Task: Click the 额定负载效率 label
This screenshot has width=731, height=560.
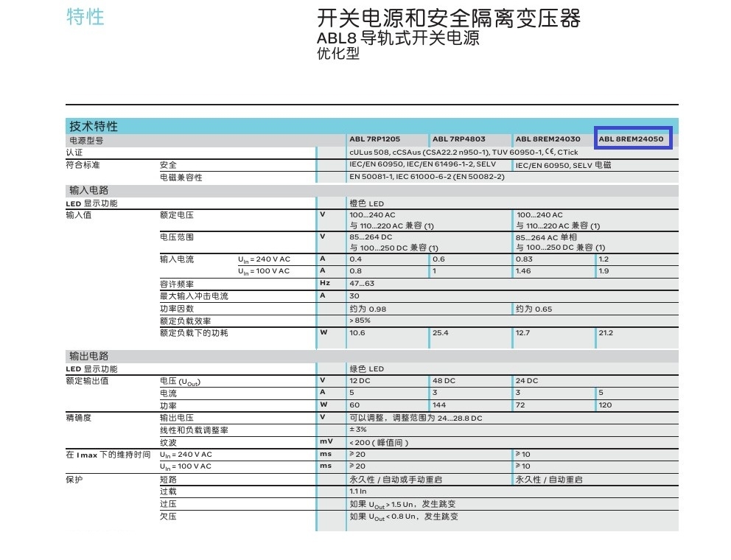Action: tap(185, 321)
